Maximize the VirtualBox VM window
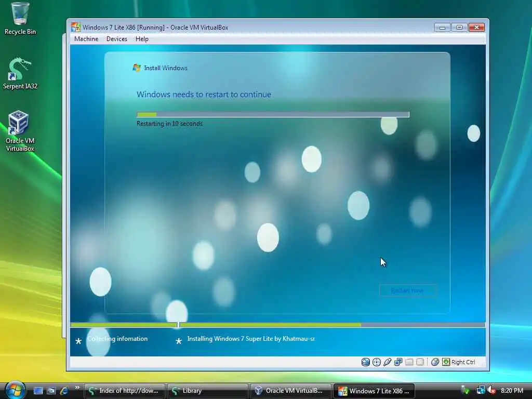 tap(459, 28)
